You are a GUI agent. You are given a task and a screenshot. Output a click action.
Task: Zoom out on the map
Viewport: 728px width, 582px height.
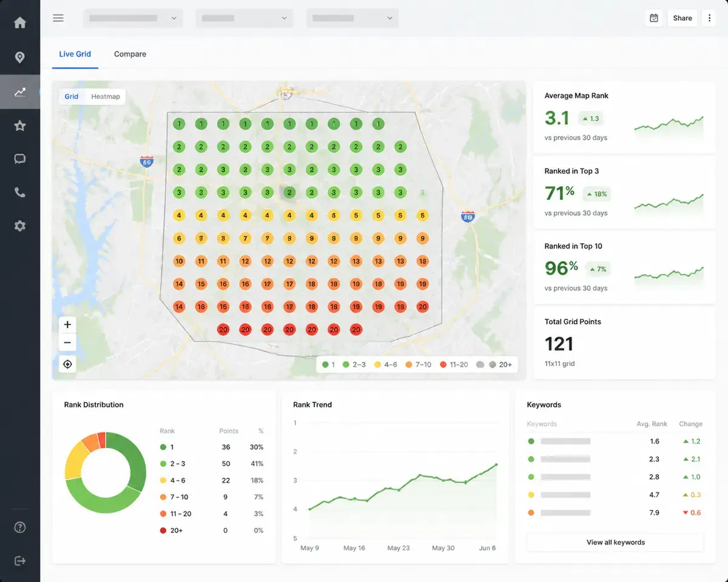67,343
